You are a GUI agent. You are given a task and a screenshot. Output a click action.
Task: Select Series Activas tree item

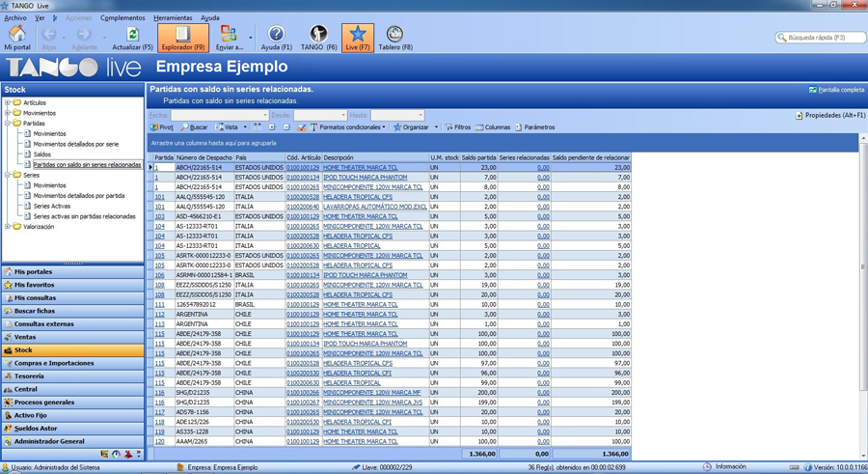(51, 206)
